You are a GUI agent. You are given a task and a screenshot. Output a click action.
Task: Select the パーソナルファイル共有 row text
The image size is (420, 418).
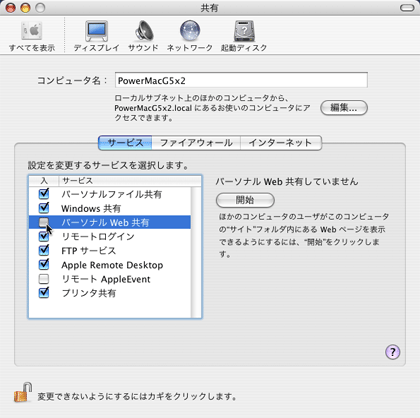pos(112,194)
